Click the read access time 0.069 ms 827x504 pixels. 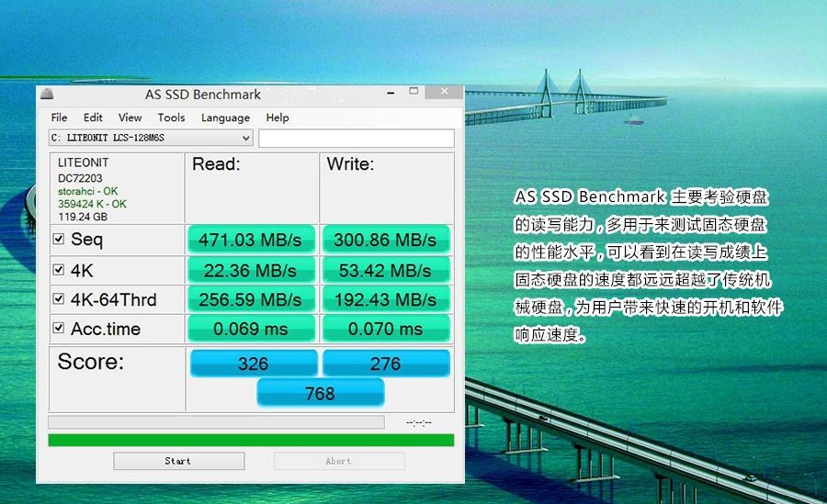(251, 329)
